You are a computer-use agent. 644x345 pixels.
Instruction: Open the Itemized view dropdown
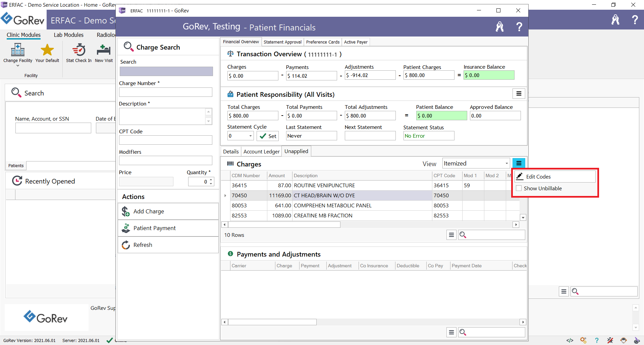point(506,163)
